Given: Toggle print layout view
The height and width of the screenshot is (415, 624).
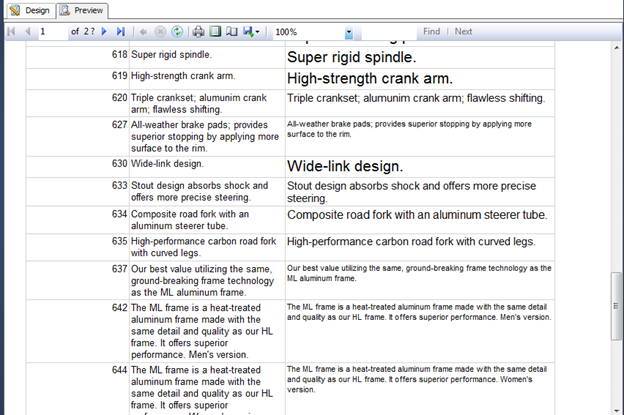Looking at the screenshot, I should 215,32.
